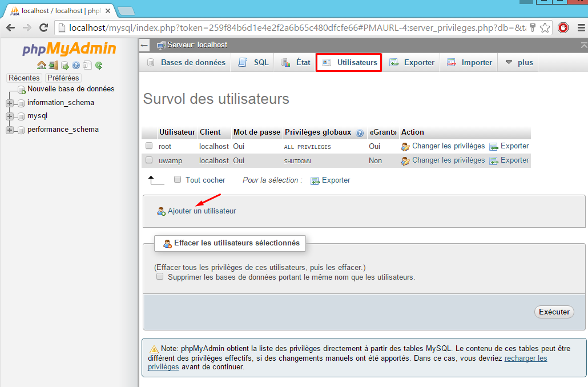
Task: Select mysql in database tree
Action: (38, 116)
